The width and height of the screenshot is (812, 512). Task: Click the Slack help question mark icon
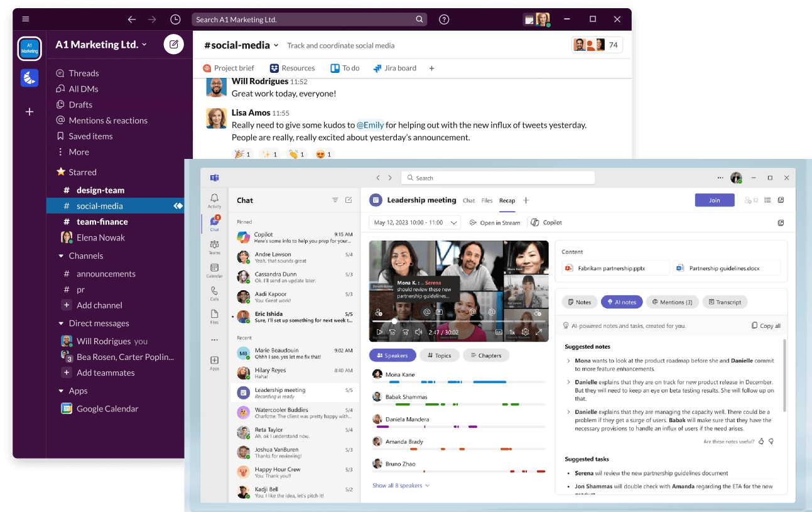point(444,19)
